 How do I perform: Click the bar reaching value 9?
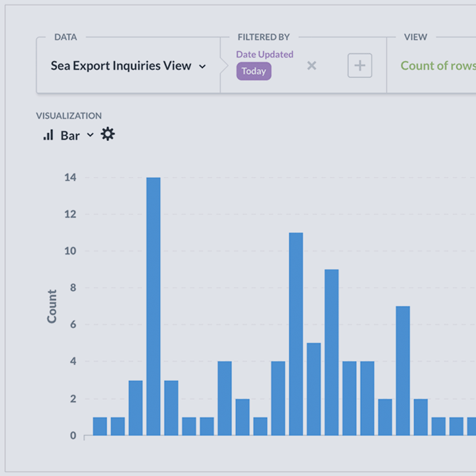(x=331, y=352)
